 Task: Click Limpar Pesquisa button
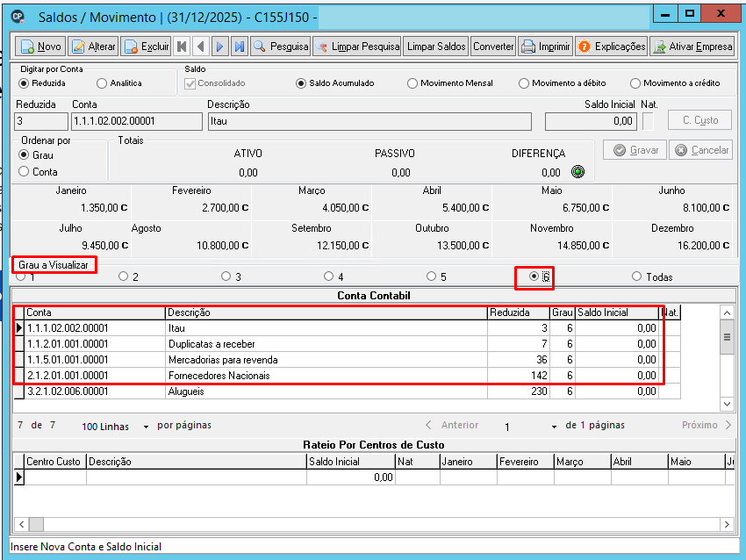pos(357,47)
